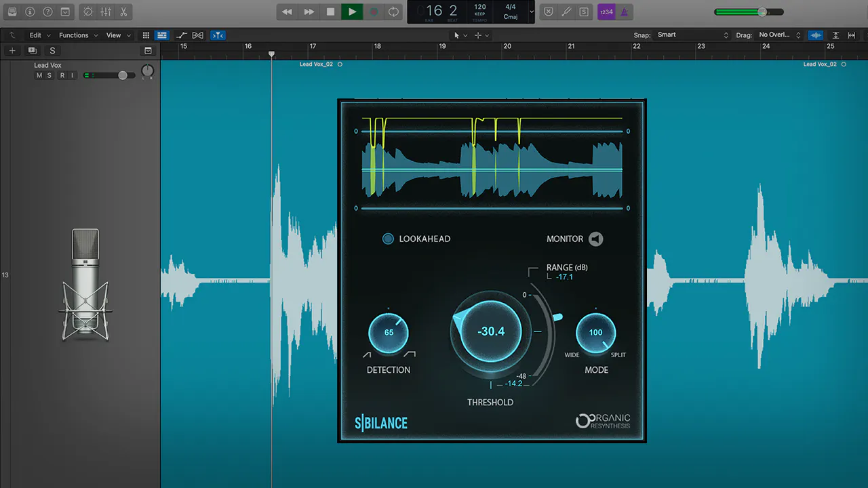Open the Drag No Overlap dropdown
The height and width of the screenshot is (488, 868).
tap(780, 35)
